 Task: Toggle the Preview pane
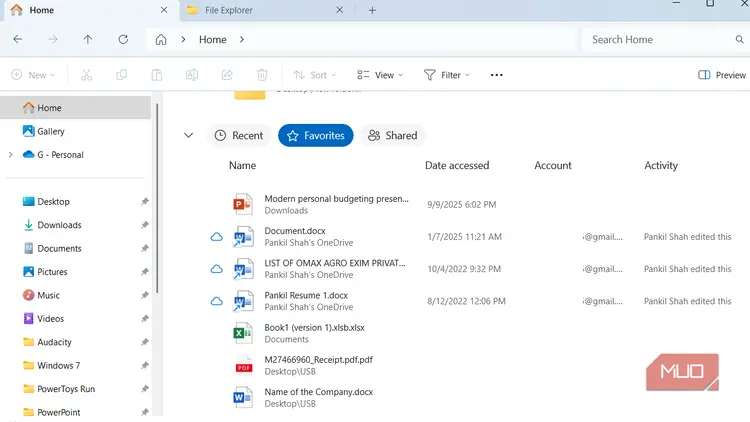coord(721,75)
